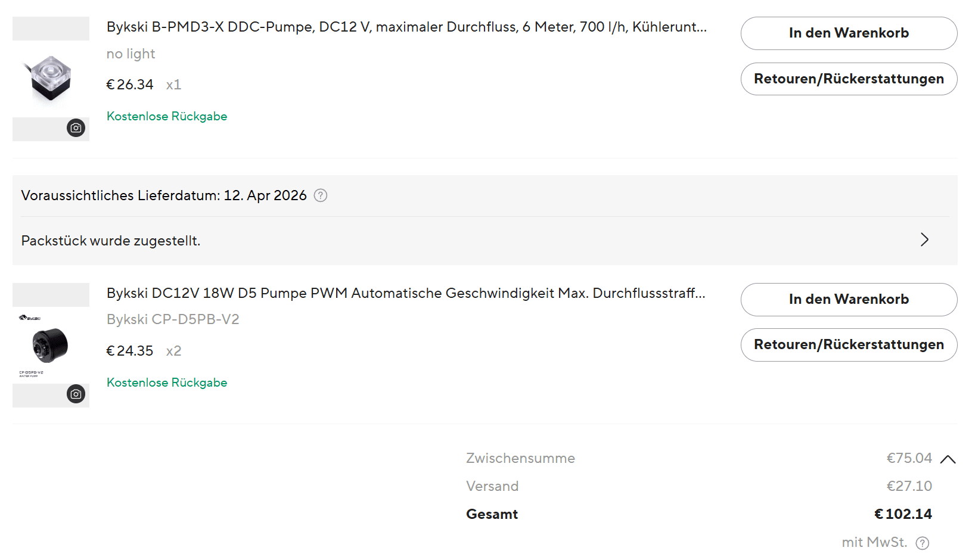Add the B-PMD3-X DDC pump to cart
Viewport: 969px width, 560px height.
click(849, 33)
